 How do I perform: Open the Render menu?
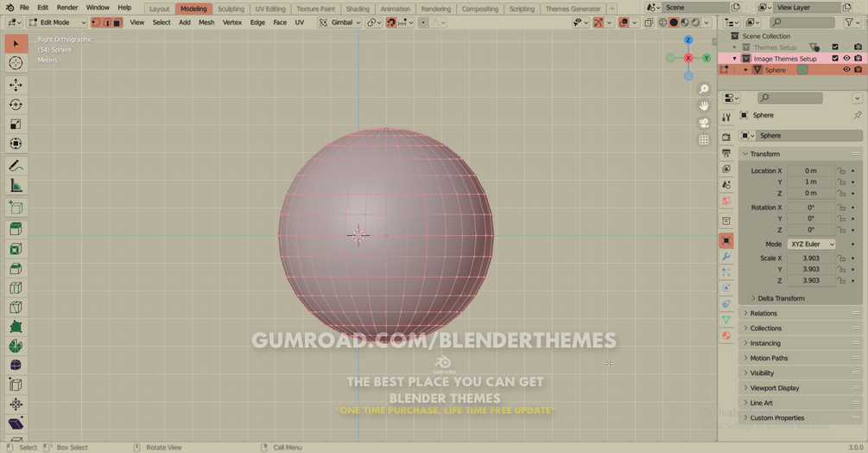point(67,8)
